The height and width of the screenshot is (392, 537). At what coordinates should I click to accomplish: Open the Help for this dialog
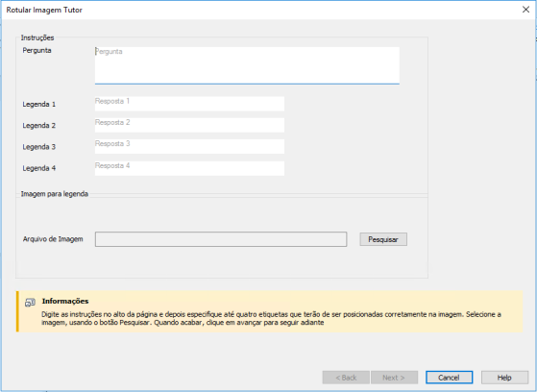coord(504,378)
